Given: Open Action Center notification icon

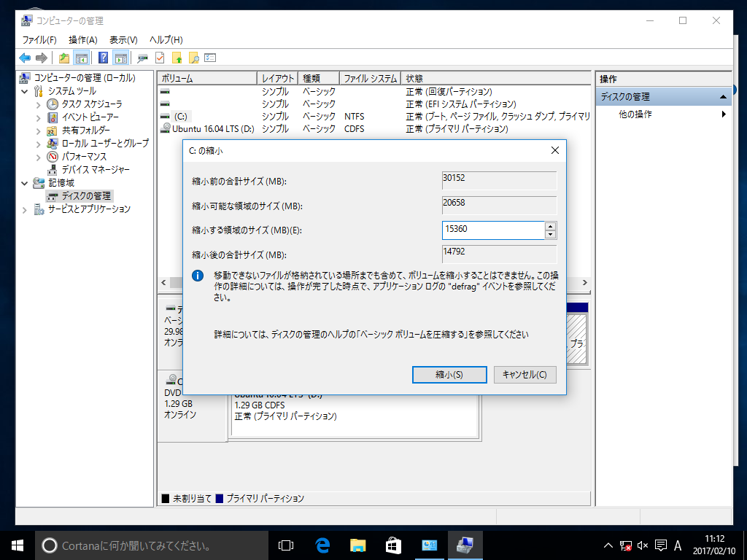Looking at the screenshot, I should click(x=661, y=545).
